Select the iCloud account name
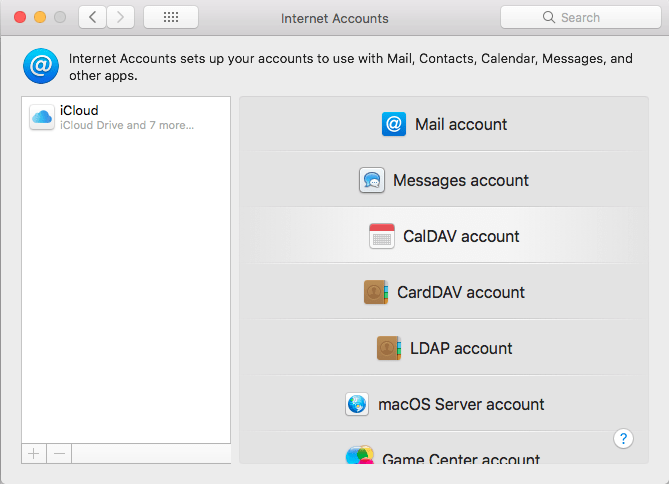The width and height of the screenshot is (669, 484). click(79, 110)
